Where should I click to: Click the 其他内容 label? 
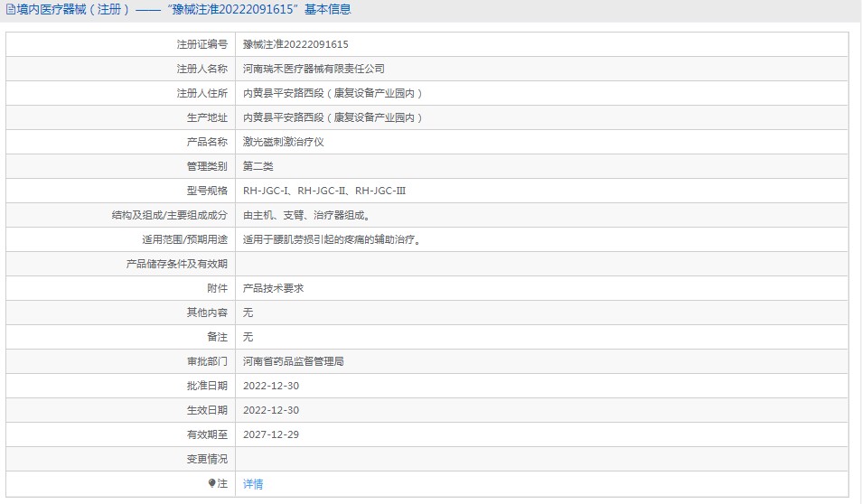tap(207, 313)
